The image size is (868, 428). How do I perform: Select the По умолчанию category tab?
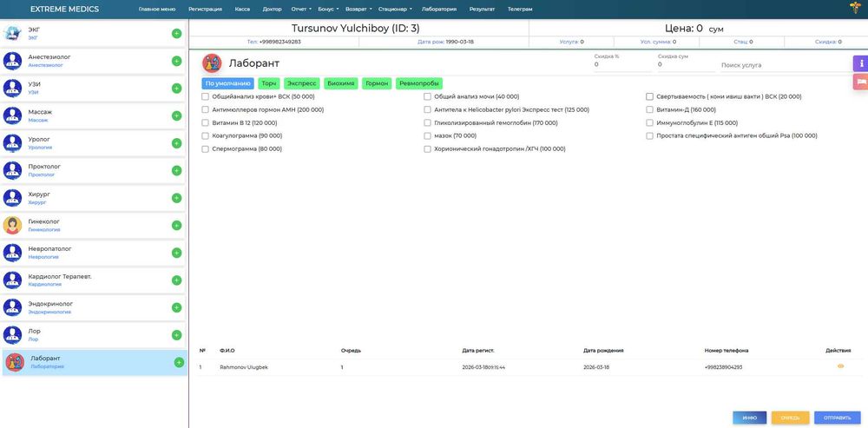(x=228, y=83)
